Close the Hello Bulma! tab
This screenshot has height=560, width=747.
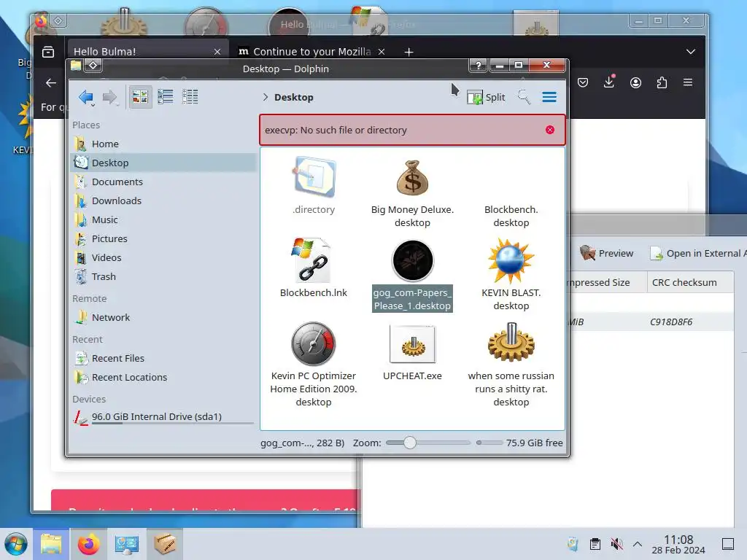coord(217,52)
